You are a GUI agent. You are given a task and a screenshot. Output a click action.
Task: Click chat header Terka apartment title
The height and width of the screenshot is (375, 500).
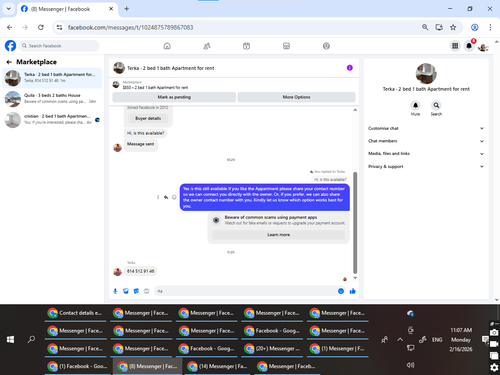pyautogui.click(x=170, y=68)
